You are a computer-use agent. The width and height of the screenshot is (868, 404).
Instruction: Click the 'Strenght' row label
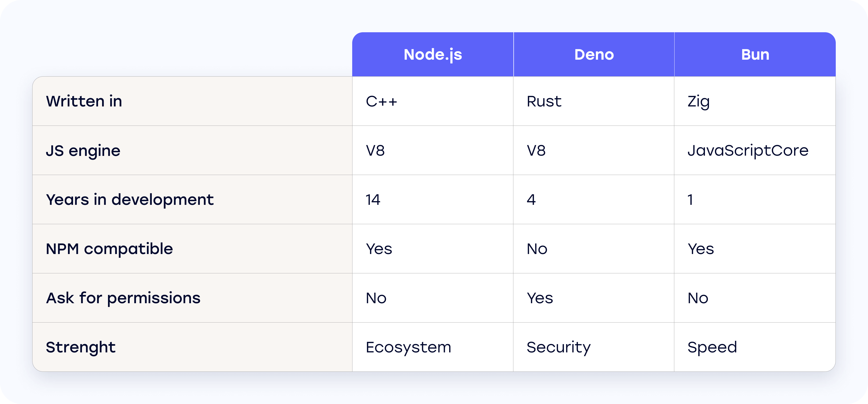click(x=81, y=347)
